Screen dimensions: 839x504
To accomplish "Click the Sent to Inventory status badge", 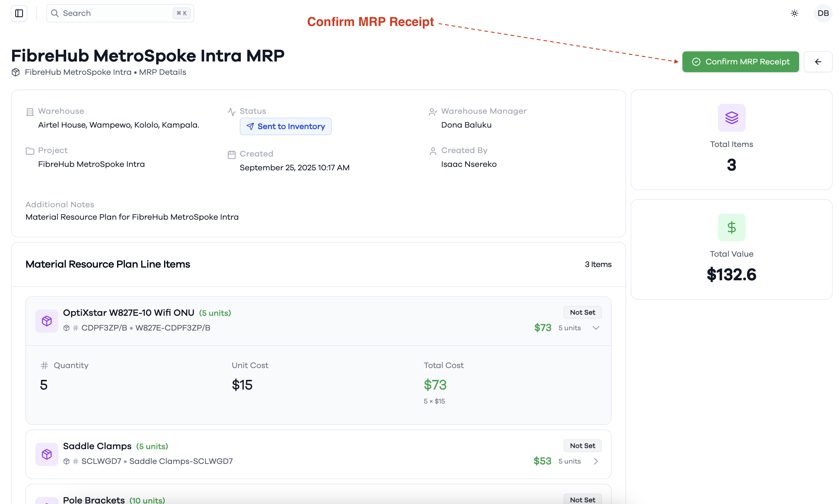I will [x=285, y=127].
